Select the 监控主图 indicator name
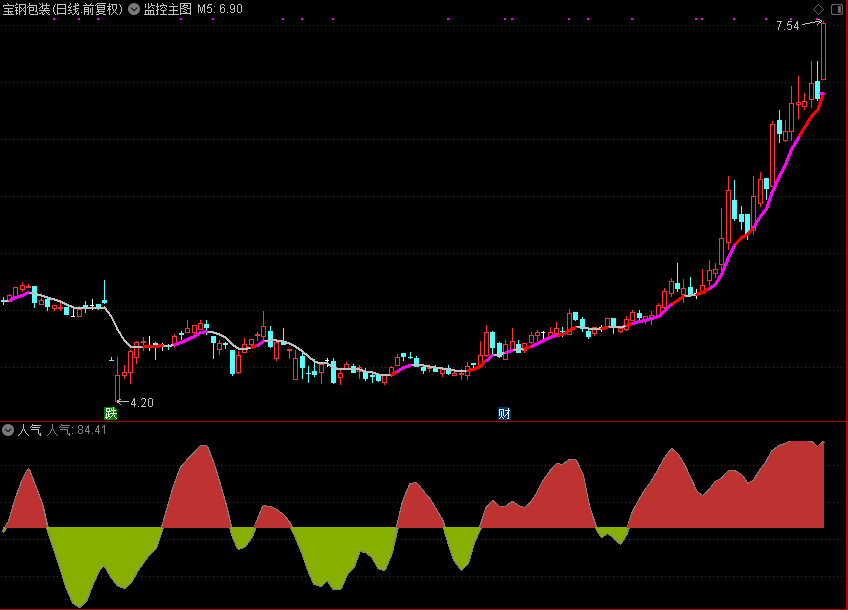The width and height of the screenshot is (848, 610). pyautogui.click(x=167, y=9)
